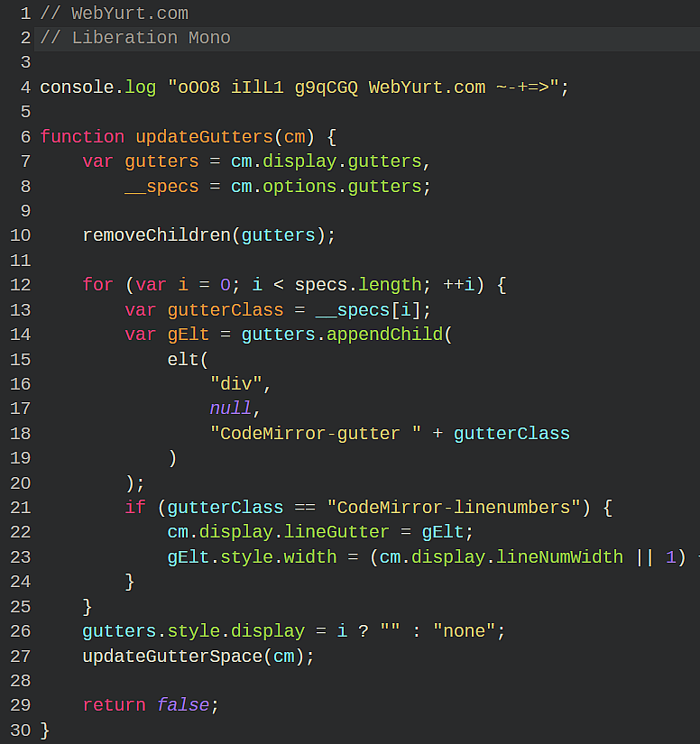Click the string 'oO08' in console.log line
The height and width of the screenshot is (744, 700).
(x=198, y=87)
